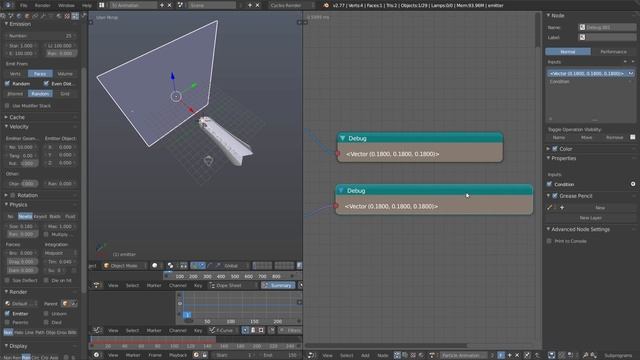Collapse the Physics panel
The height and width of the screenshot is (360, 640).
6,204
